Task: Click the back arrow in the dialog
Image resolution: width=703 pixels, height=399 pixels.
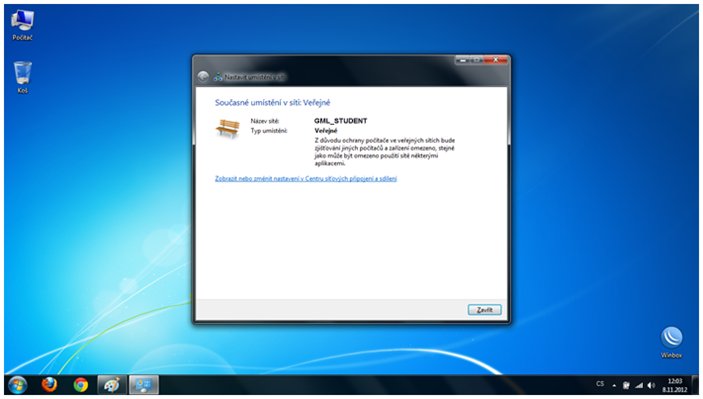Action: 203,76
